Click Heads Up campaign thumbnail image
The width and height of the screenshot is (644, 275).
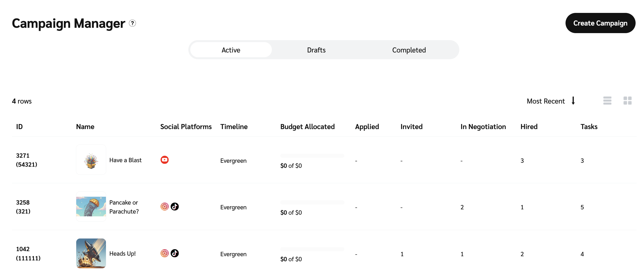91,253
